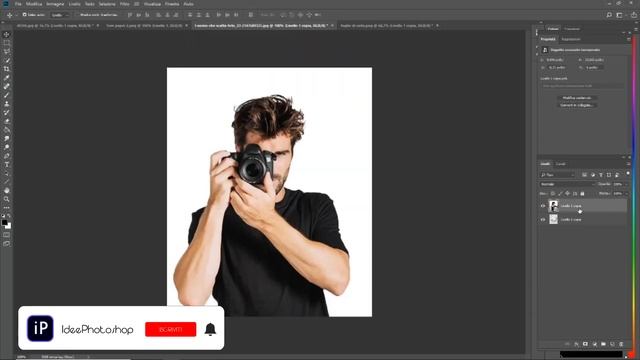The image size is (640, 360).
Task: Select the Rectangular Marquee tool
Action: point(7,43)
